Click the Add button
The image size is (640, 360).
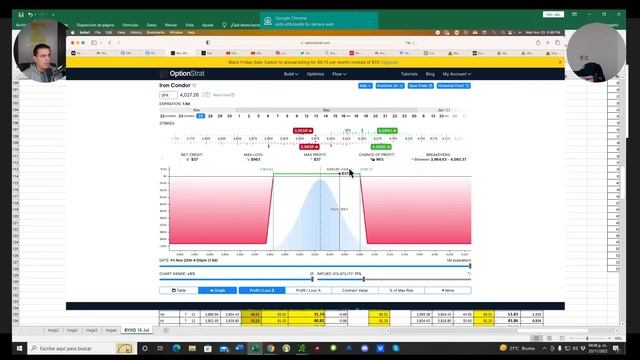pos(365,86)
